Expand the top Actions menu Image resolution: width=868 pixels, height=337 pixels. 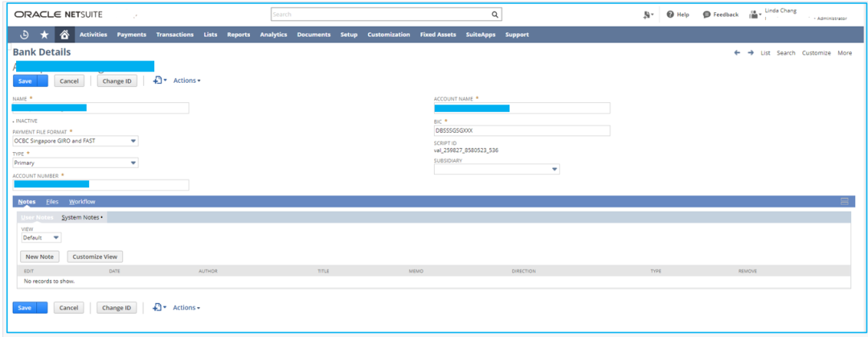[x=186, y=80]
